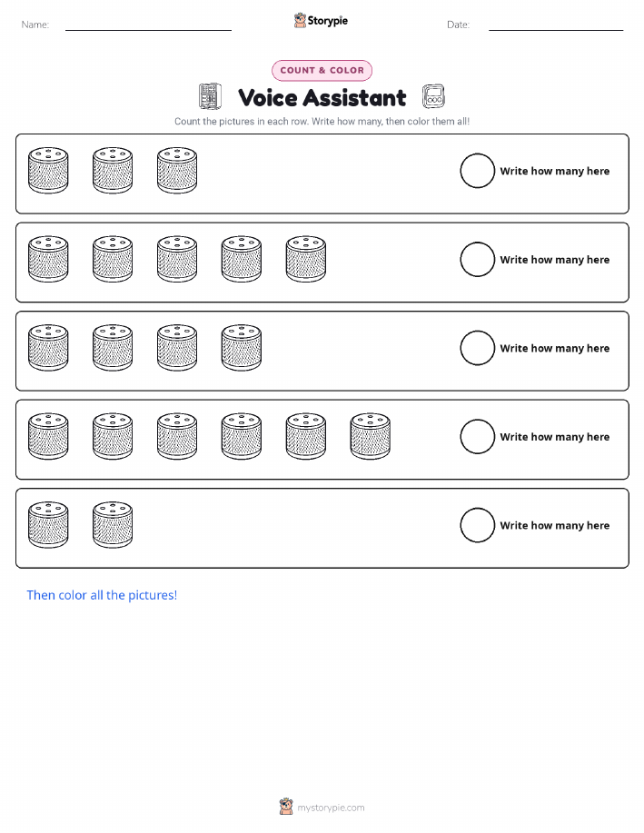
Task: Click the answer circle in row two
Action: (477, 259)
